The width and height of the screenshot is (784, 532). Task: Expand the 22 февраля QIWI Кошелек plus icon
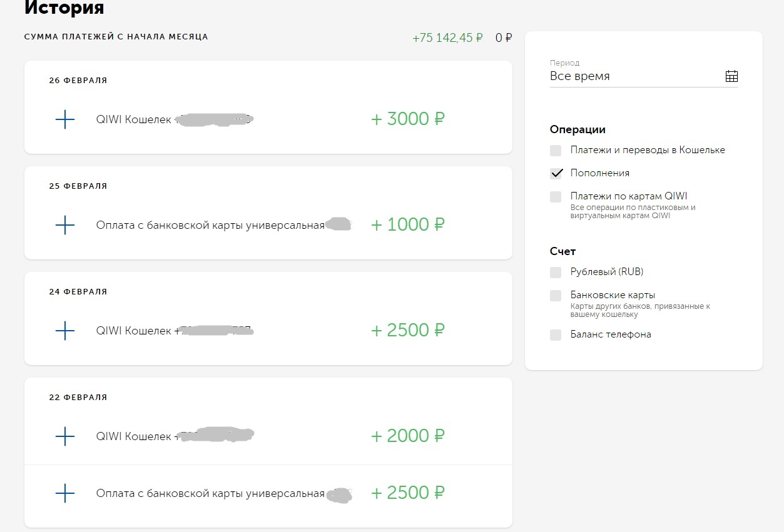tap(65, 436)
